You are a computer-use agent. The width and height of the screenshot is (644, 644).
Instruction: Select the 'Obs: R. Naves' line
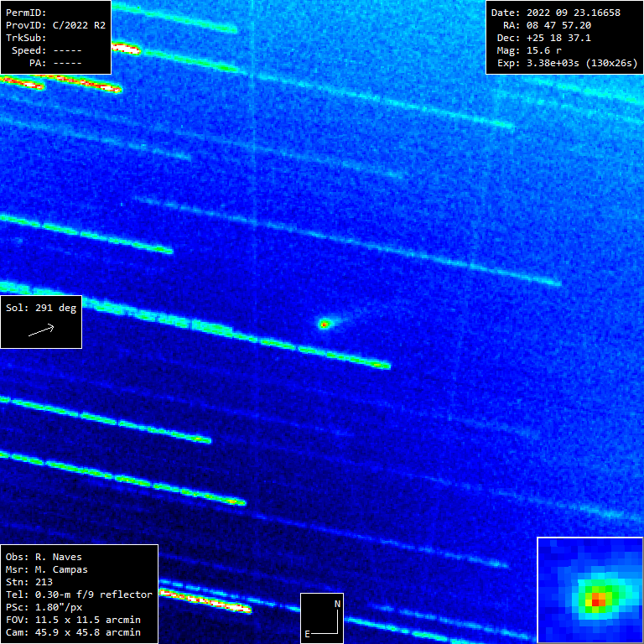tap(44, 557)
